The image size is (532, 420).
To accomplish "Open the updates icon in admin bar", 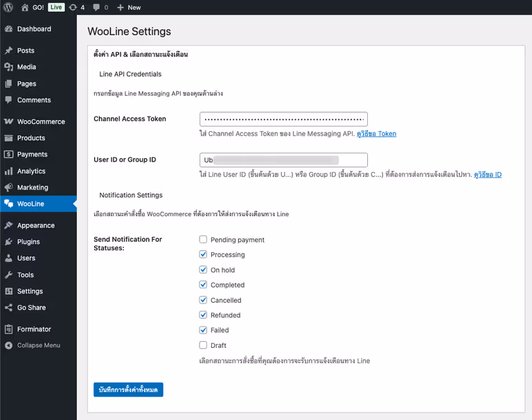I will (73, 7).
